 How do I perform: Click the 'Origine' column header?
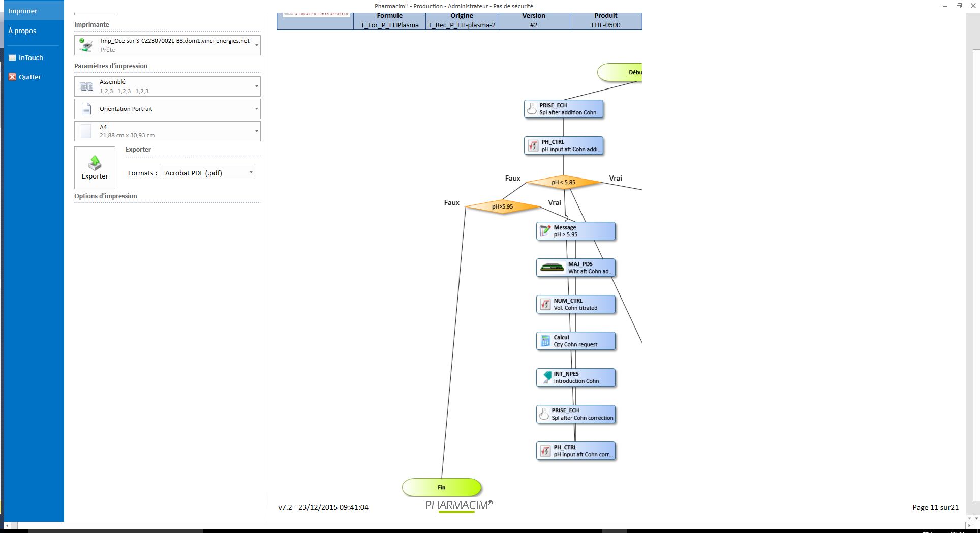462,16
